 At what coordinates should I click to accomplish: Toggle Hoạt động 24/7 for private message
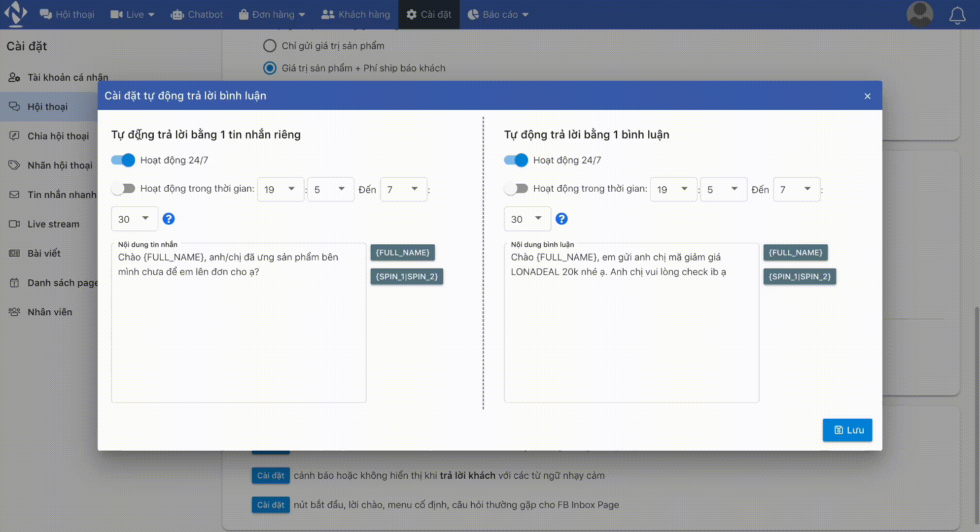click(x=123, y=160)
